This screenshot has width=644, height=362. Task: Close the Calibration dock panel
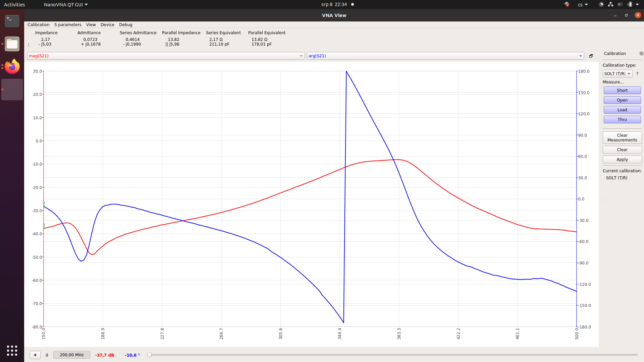tap(641, 54)
